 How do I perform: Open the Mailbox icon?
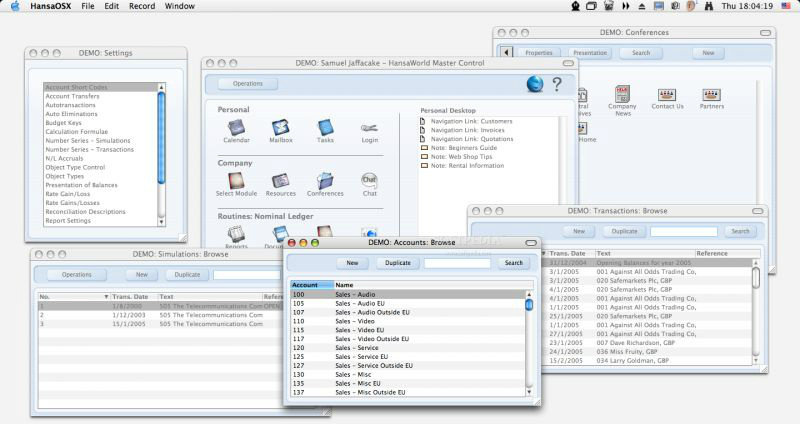(281, 128)
